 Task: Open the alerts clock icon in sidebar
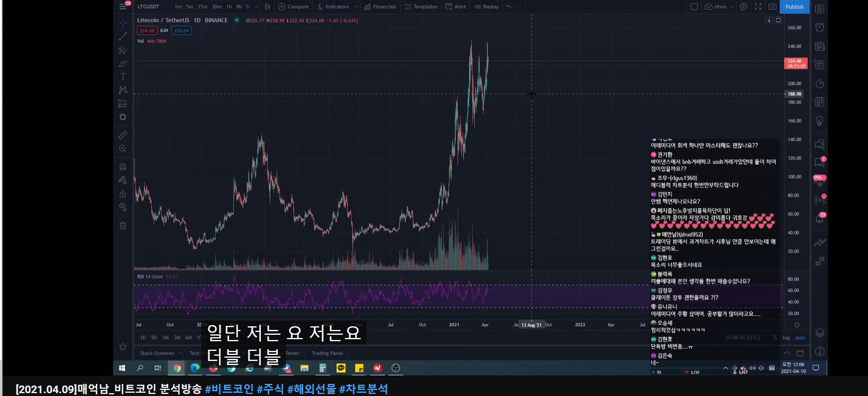(x=819, y=27)
